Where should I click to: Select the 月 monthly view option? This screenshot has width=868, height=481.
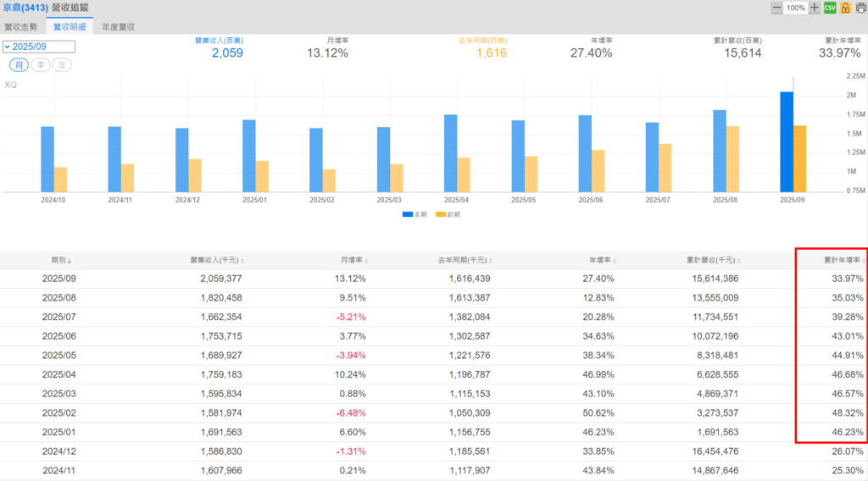[19, 65]
